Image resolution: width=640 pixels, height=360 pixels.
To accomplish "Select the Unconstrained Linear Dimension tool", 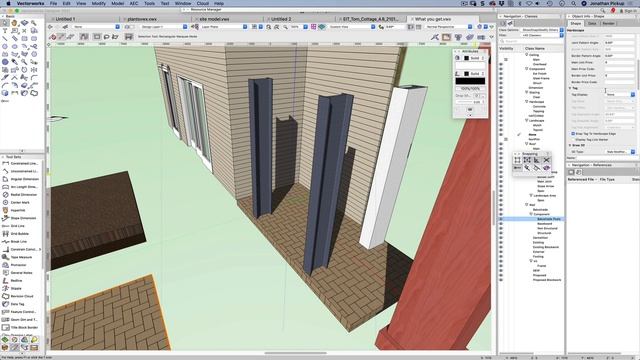I will click(x=21, y=171).
